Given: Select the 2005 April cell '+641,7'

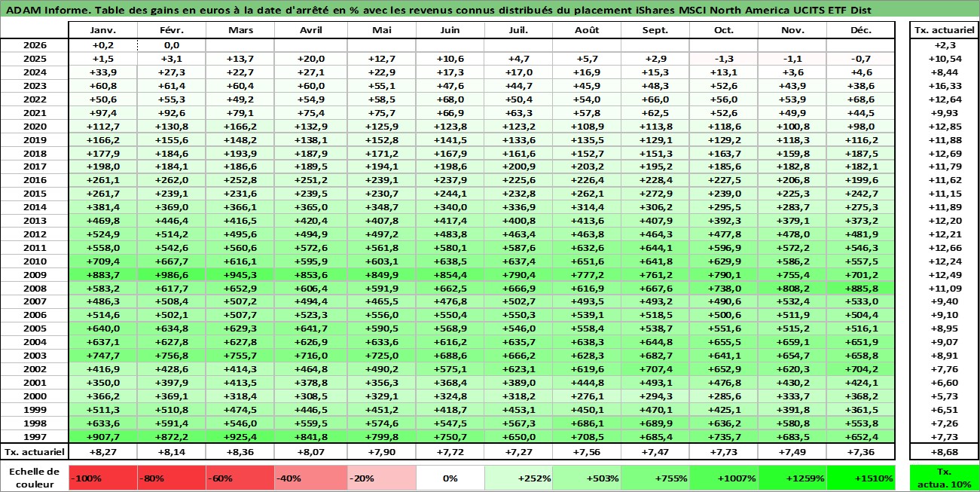Looking at the screenshot, I should [310, 329].
